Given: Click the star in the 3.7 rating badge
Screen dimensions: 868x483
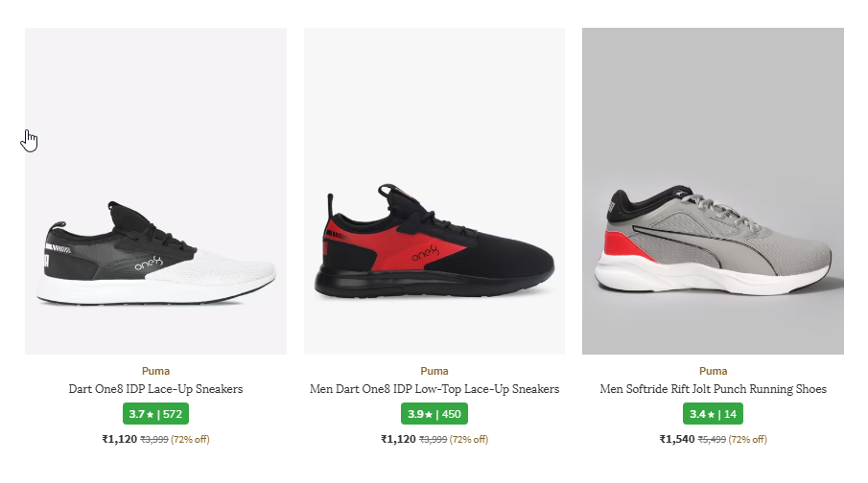Looking at the screenshot, I should (x=150, y=415).
